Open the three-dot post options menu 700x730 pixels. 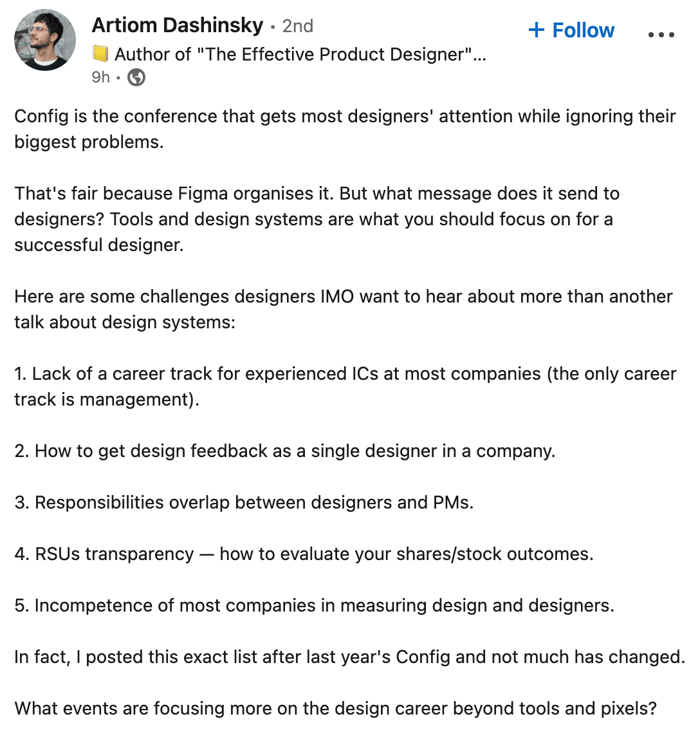661,34
